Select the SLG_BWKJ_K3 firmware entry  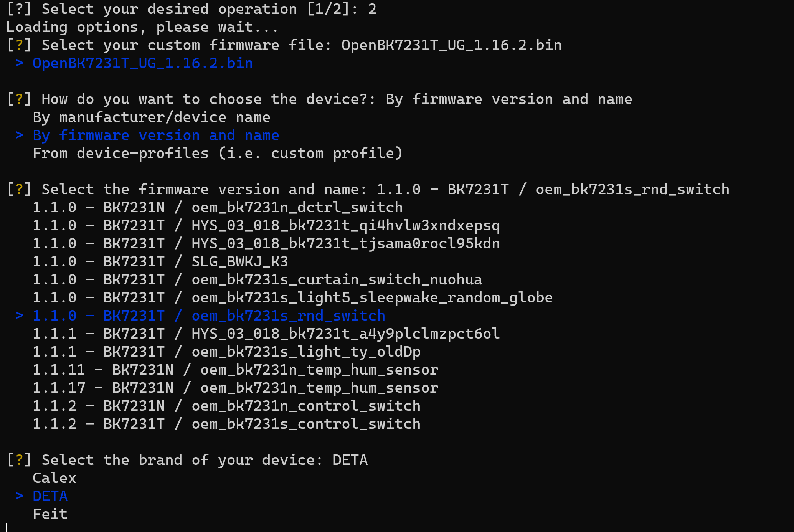pos(160,262)
